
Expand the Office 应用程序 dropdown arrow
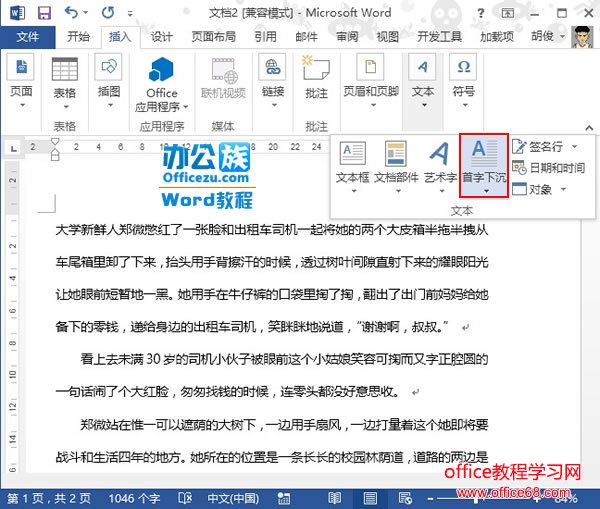coord(186,107)
